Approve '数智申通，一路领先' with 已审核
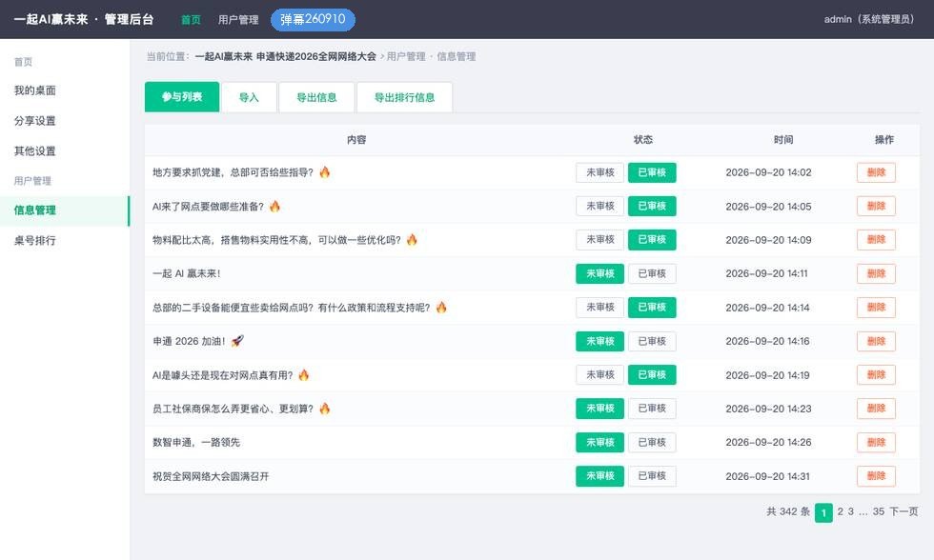This screenshot has height=560, width=934. (x=652, y=442)
